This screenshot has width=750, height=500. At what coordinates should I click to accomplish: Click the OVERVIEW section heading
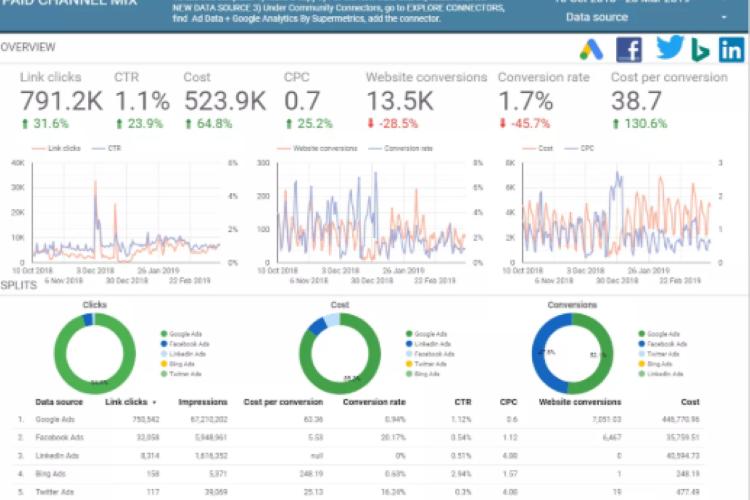coord(28,47)
